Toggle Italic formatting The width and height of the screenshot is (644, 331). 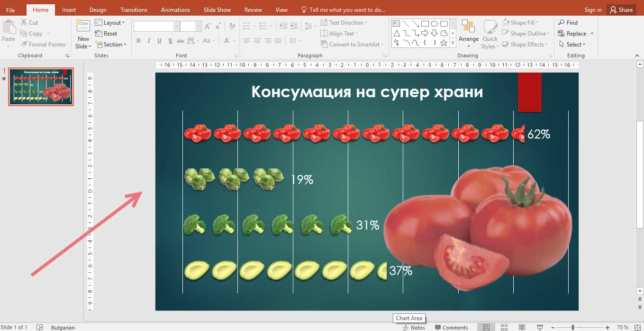[x=149, y=41]
